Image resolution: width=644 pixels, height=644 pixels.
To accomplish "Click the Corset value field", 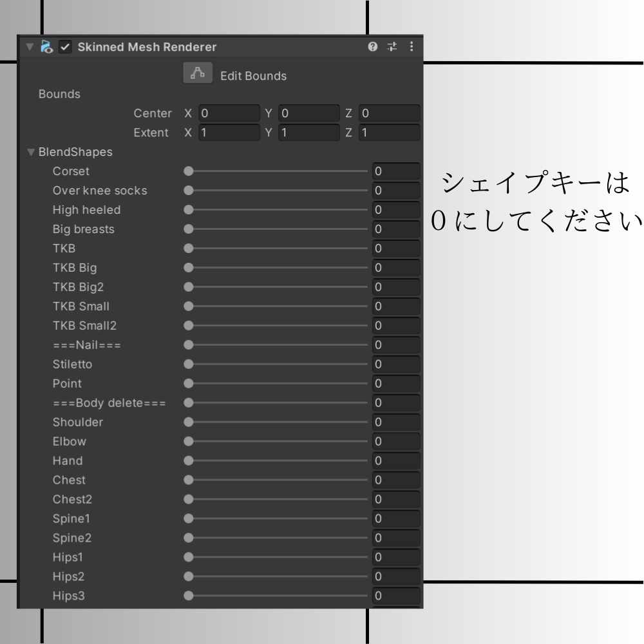I will (396, 171).
